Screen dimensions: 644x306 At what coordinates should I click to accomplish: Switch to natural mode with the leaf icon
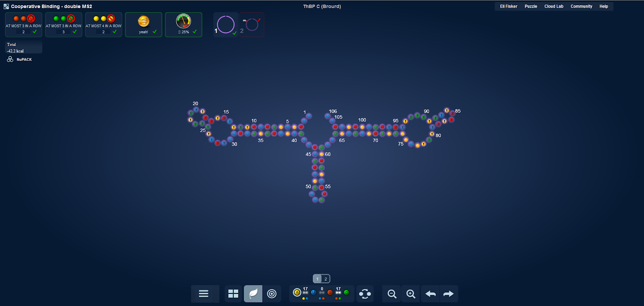tap(253, 294)
